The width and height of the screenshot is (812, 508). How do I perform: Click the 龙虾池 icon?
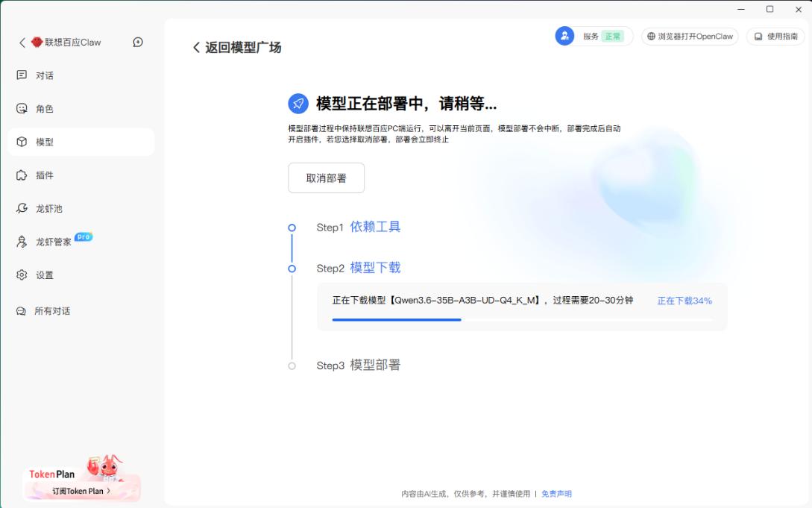click(x=22, y=208)
